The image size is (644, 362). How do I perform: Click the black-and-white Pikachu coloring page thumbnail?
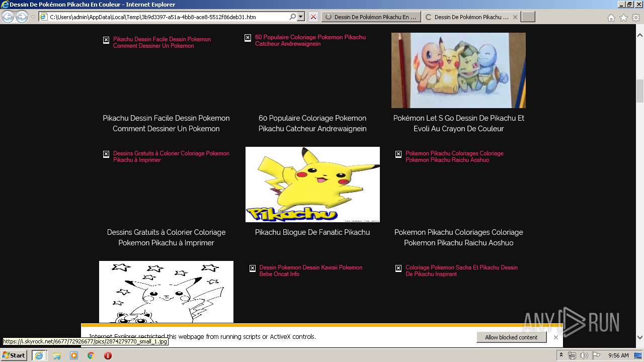[x=166, y=292]
